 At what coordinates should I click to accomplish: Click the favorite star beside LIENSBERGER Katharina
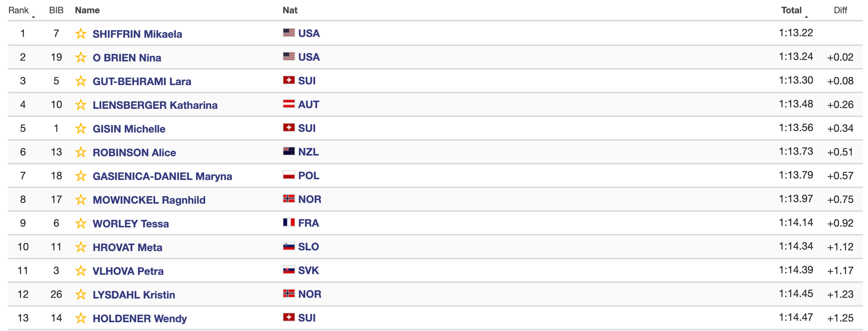(81, 105)
